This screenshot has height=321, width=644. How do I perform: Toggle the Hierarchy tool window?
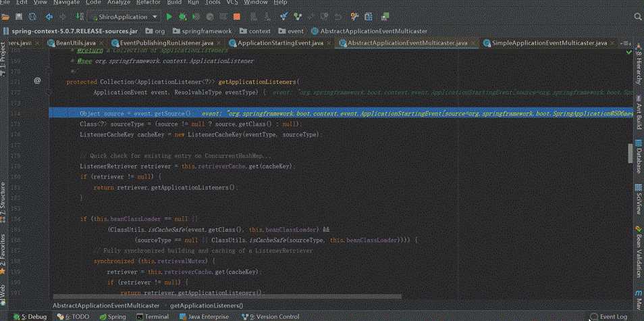pyautogui.click(x=639, y=64)
